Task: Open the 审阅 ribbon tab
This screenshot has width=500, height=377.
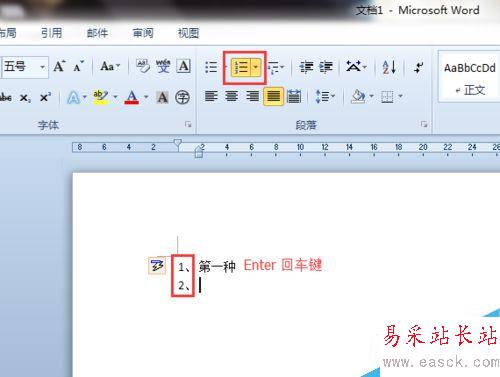Action: tap(143, 33)
